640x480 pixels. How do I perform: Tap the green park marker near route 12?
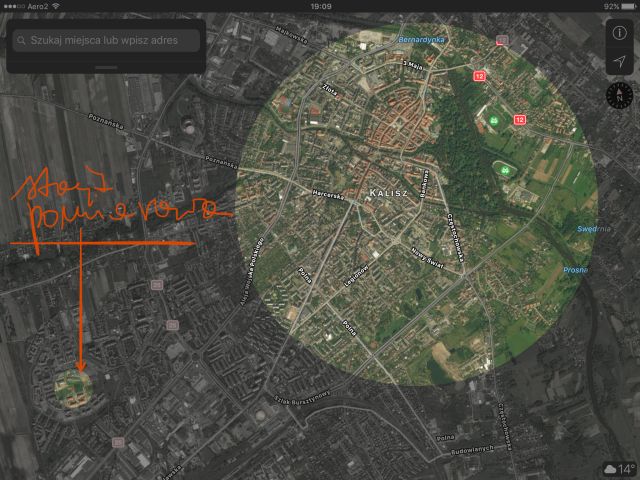492,122
